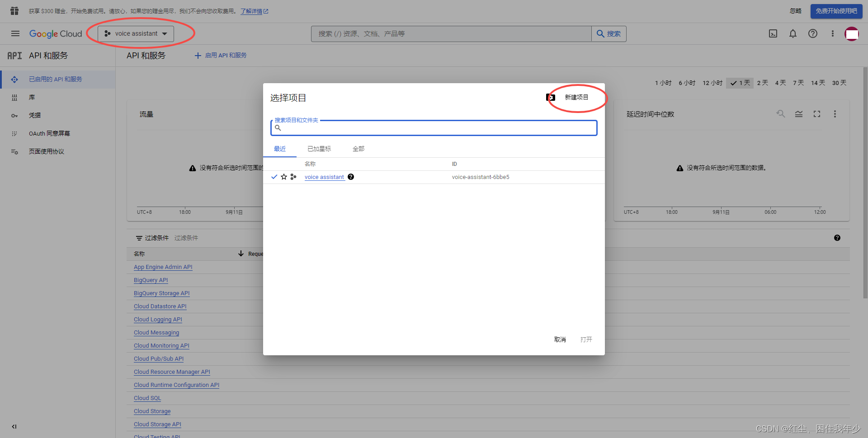
Task: Open BigQuery API link
Action: click(x=151, y=280)
